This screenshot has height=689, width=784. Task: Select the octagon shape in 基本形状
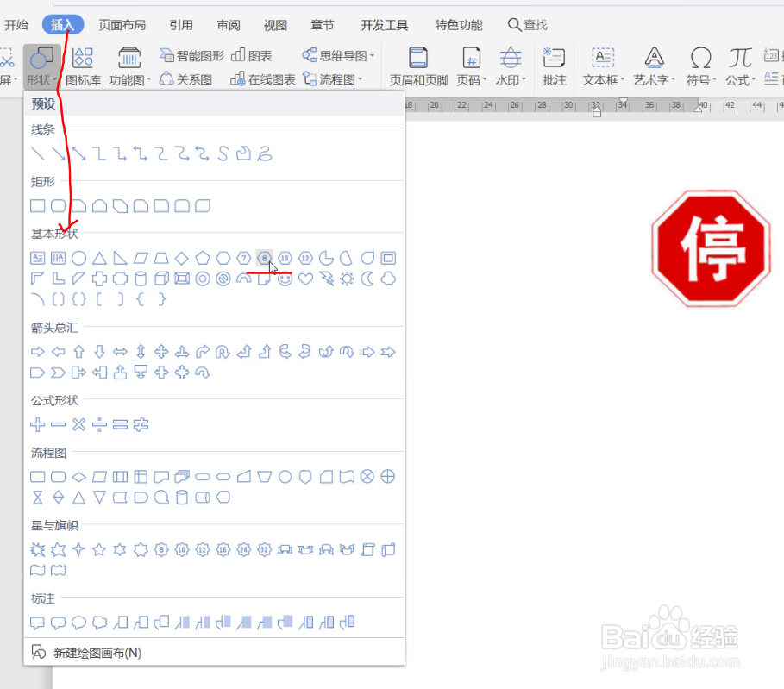pyautogui.click(x=264, y=258)
